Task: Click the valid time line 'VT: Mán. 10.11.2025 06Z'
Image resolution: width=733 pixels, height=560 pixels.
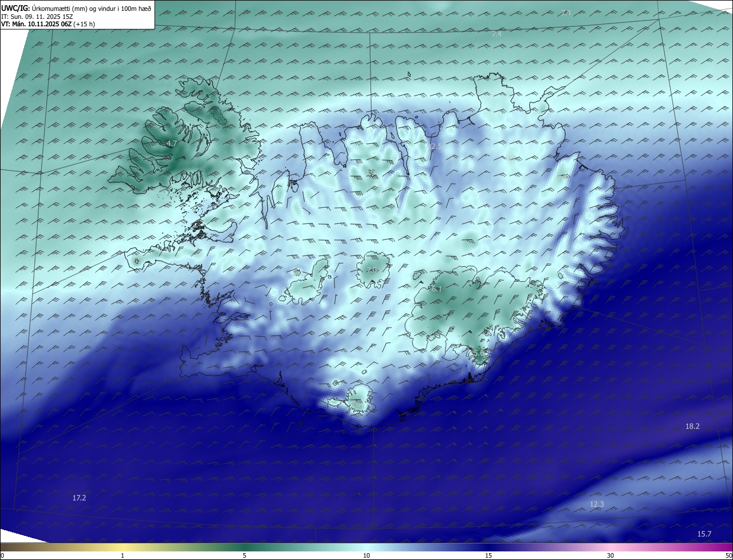Action: pos(49,25)
